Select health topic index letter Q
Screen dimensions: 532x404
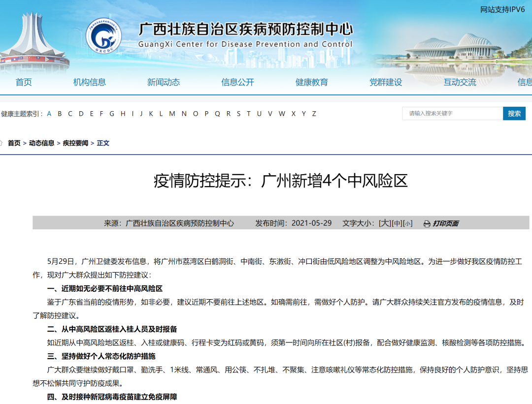[x=217, y=114]
